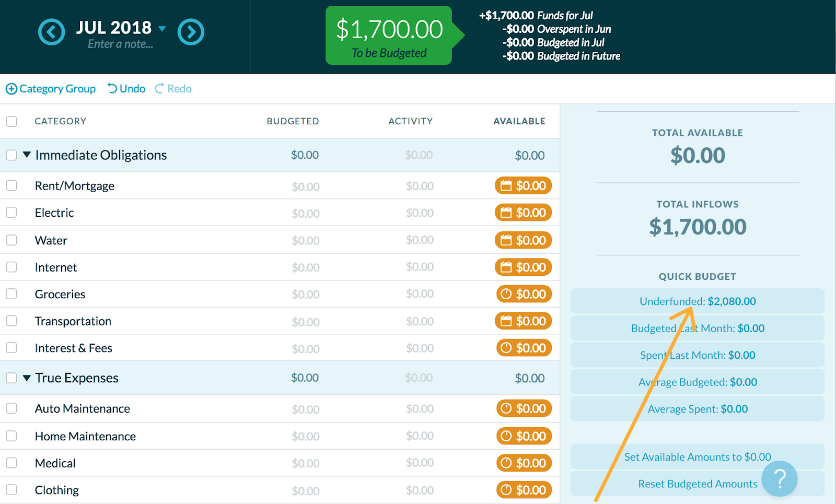Undo the last action
Viewport: 836px width, 504px height.
point(126,89)
